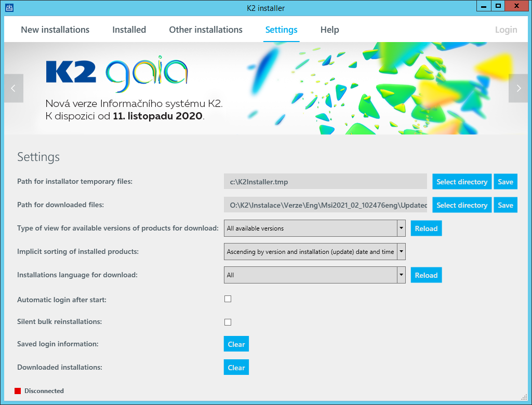Click the Login link
Screen dimensions: 532x405
(x=506, y=30)
